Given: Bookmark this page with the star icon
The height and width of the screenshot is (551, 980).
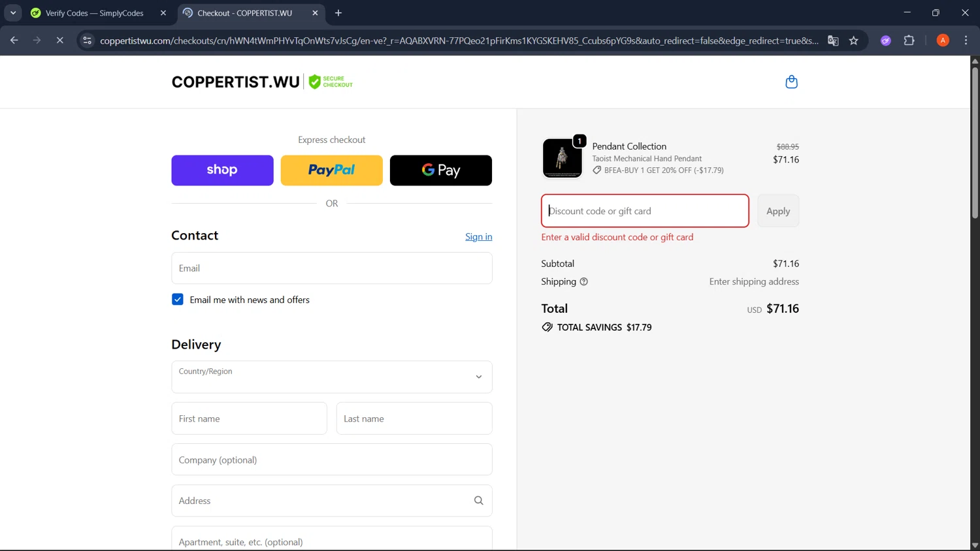Looking at the screenshot, I should (x=853, y=40).
